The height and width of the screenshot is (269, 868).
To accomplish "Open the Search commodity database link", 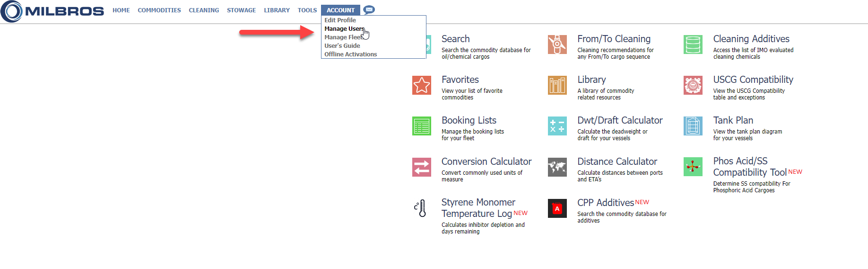I will pos(455,39).
